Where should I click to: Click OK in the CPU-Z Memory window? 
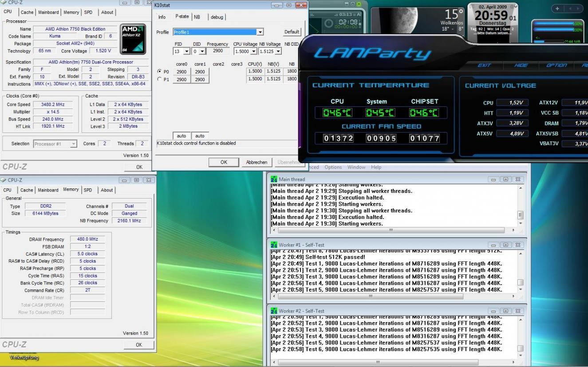coord(139,344)
